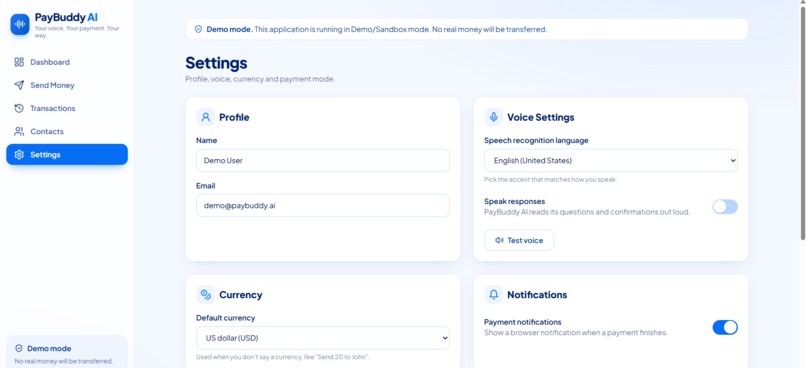Viewport: 806px width, 368px height.
Task: Click 'Show a browser notification when a payment finishes' text
Action: tap(576, 333)
